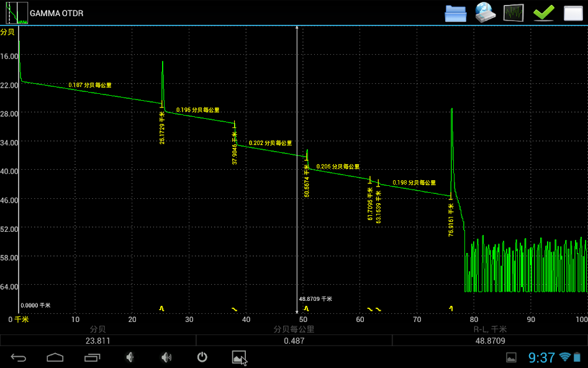Mute sound using the quieter speaker icon
588x368 pixels.
pyautogui.click(x=129, y=357)
